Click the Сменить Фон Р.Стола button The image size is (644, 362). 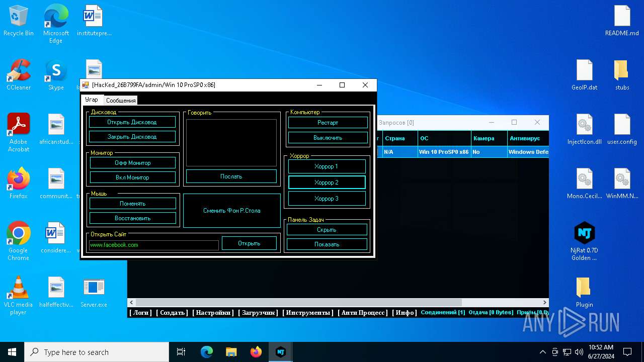click(x=232, y=211)
